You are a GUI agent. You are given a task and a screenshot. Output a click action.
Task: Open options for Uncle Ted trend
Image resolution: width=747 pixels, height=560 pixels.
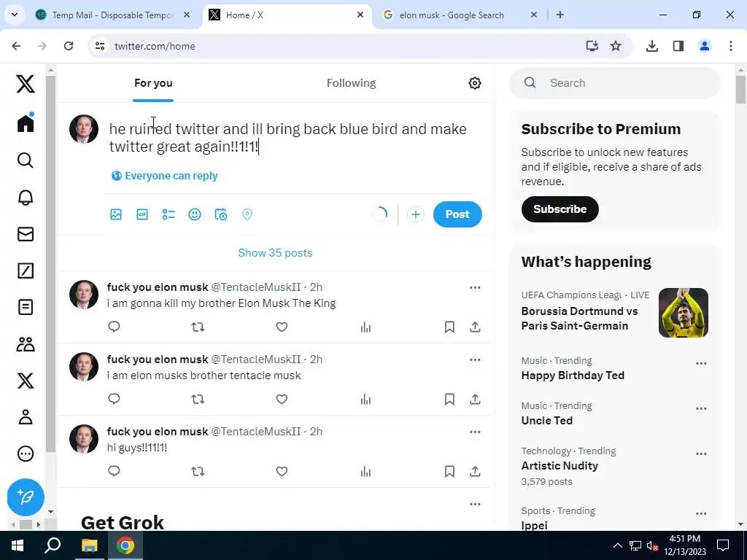pos(701,408)
